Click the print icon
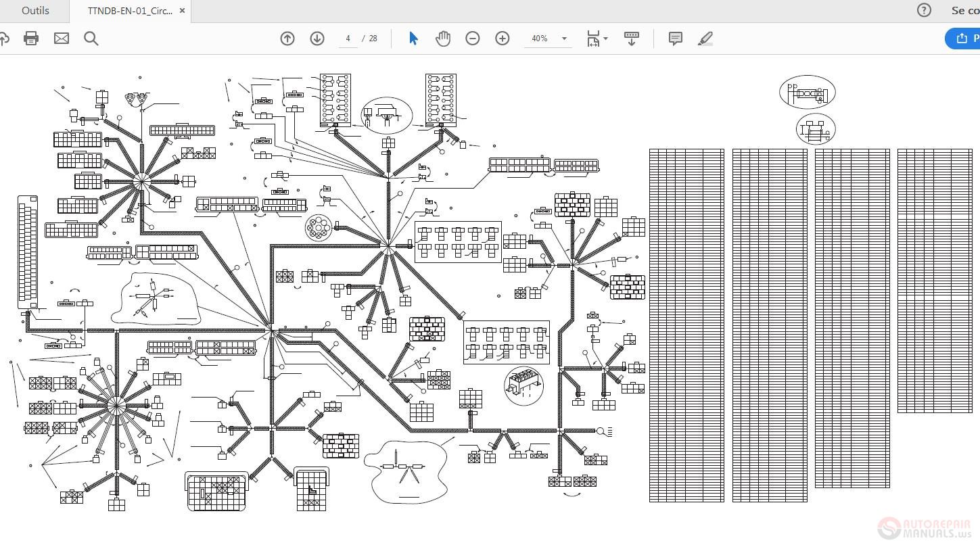This screenshot has width=980, height=549. click(x=31, y=39)
